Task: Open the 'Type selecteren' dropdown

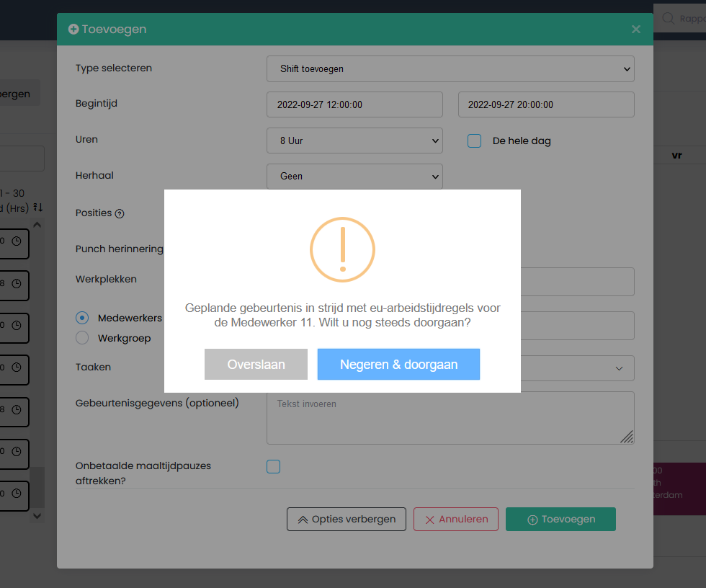Action: coord(450,69)
